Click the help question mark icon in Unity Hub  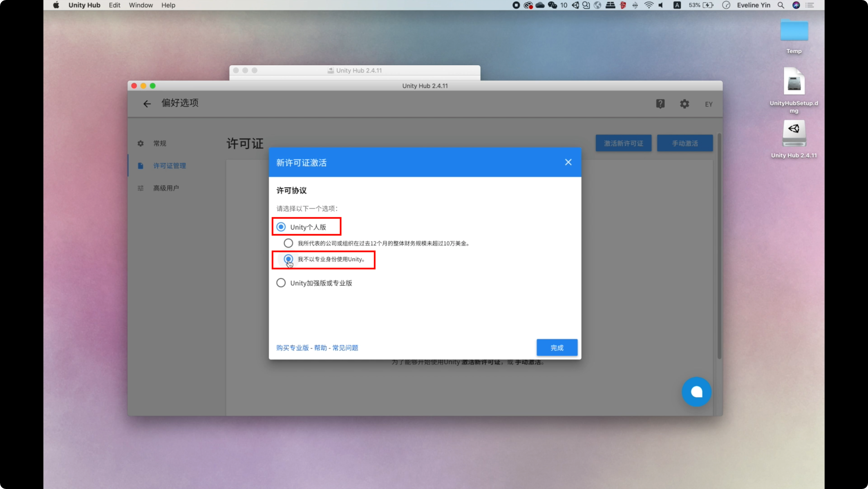click(660, 104)
